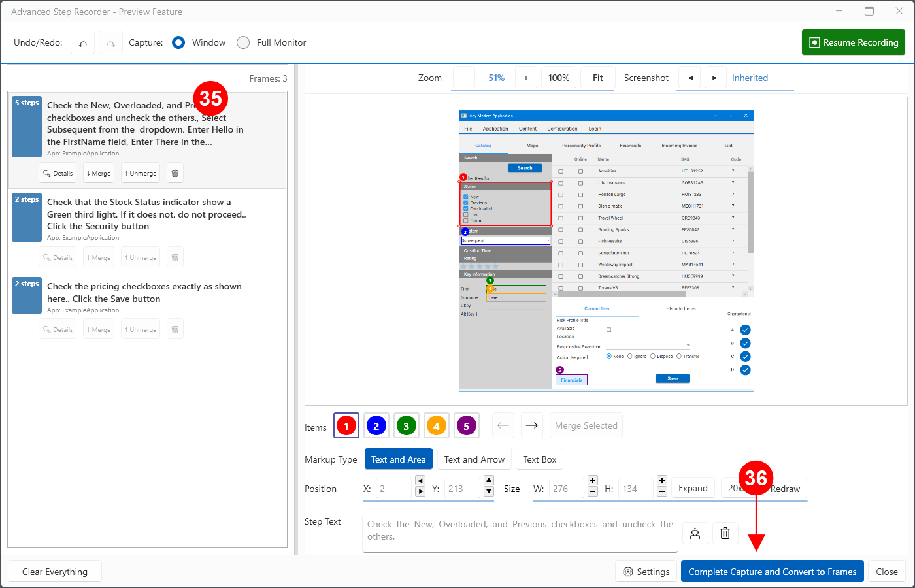Click the Step Text input field

[x=520, y=533]
